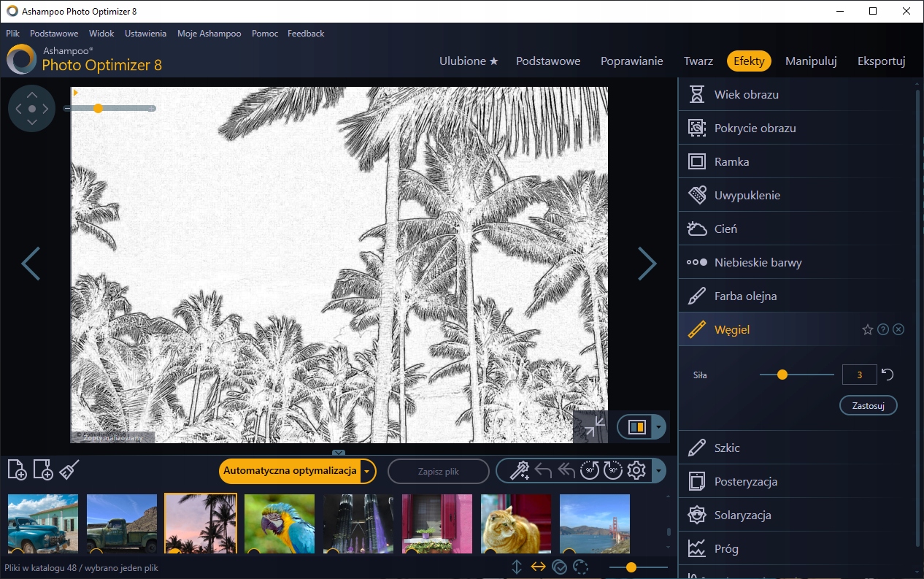Click the magic wand optimize icon
Screen dimensions: 924x579
(519, 471)
